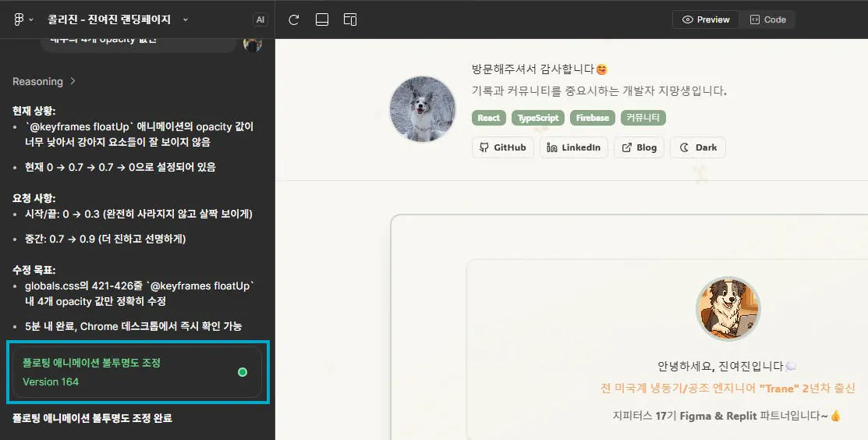Toggle the AI panel button
Screen dimensions: 868x440
point(260,20)
